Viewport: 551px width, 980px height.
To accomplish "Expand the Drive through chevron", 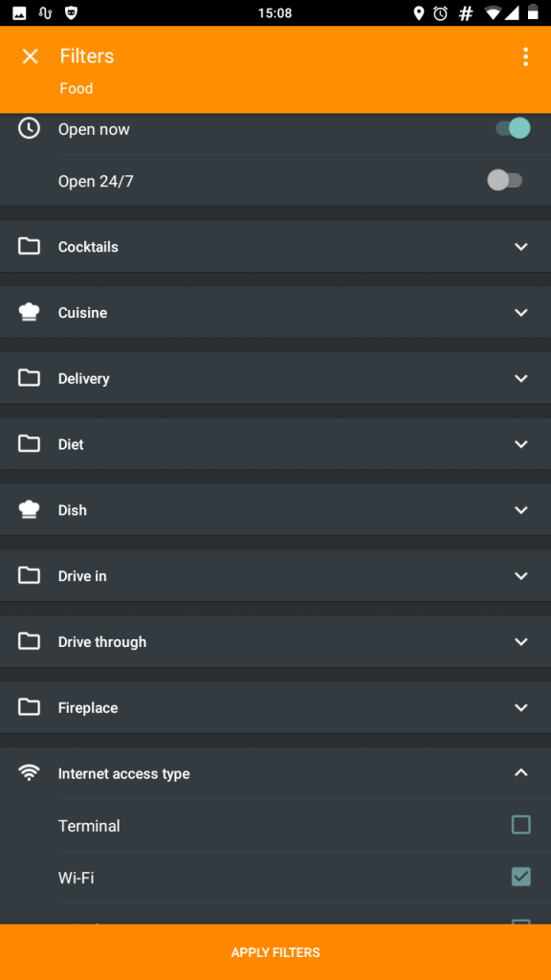I will 521,641.
